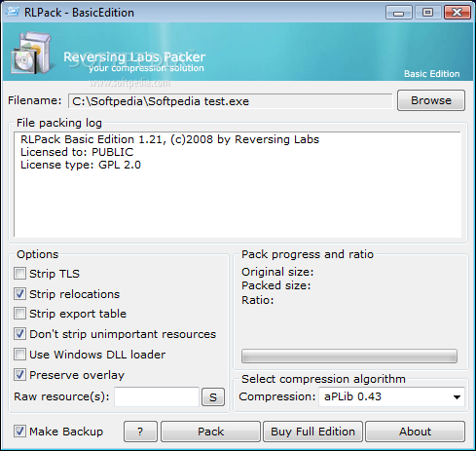Click Buy Full Edition

click(312, 432)
